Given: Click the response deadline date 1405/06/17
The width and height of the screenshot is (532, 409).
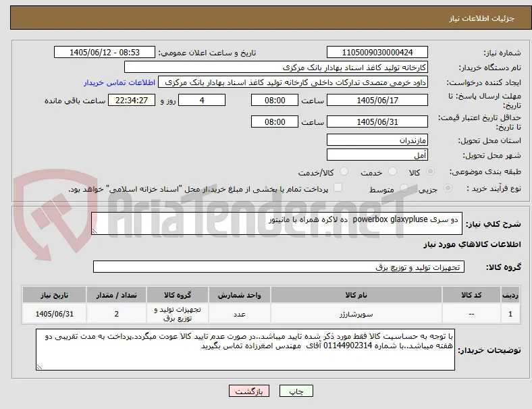Looking at the screenshot, I should coord(377,100).
